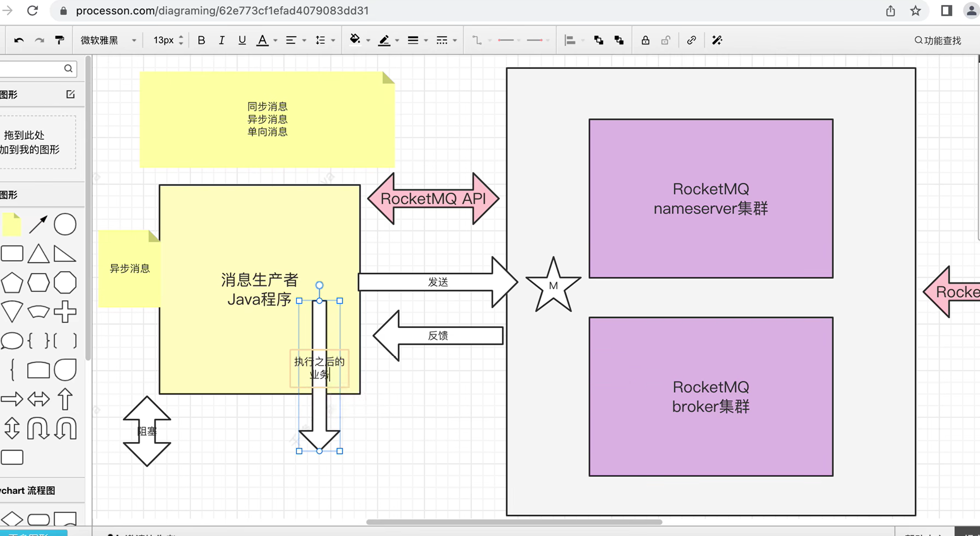
Task: Increase font size with stepper arrow
Action: click(181, 37)
